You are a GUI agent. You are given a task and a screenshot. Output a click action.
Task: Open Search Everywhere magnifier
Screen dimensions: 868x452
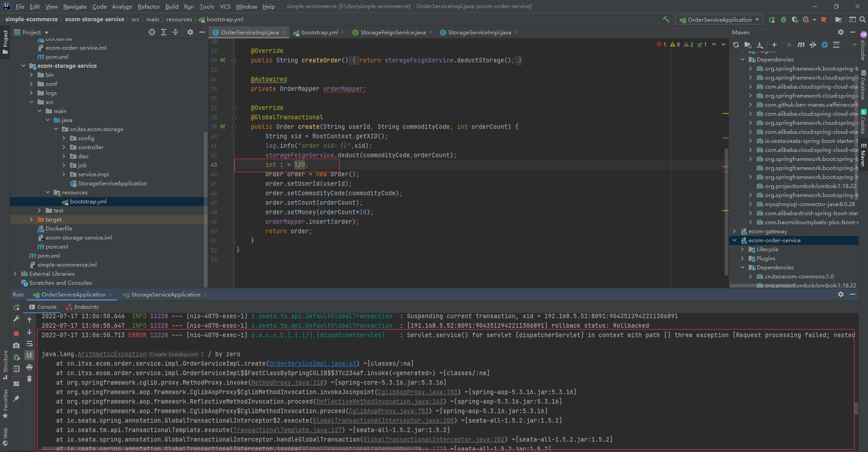pos(862,19)
